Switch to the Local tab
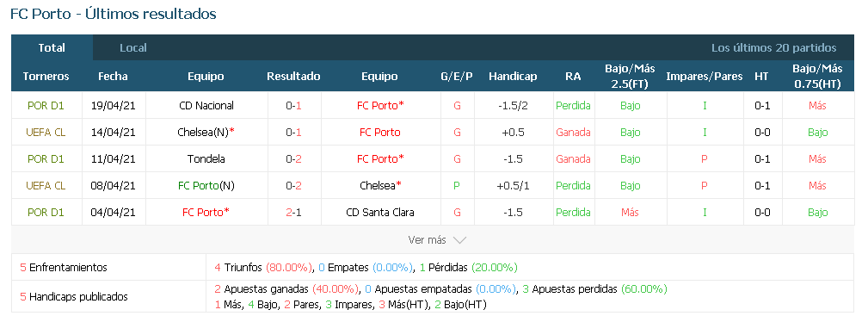 (x=132, y=47)
